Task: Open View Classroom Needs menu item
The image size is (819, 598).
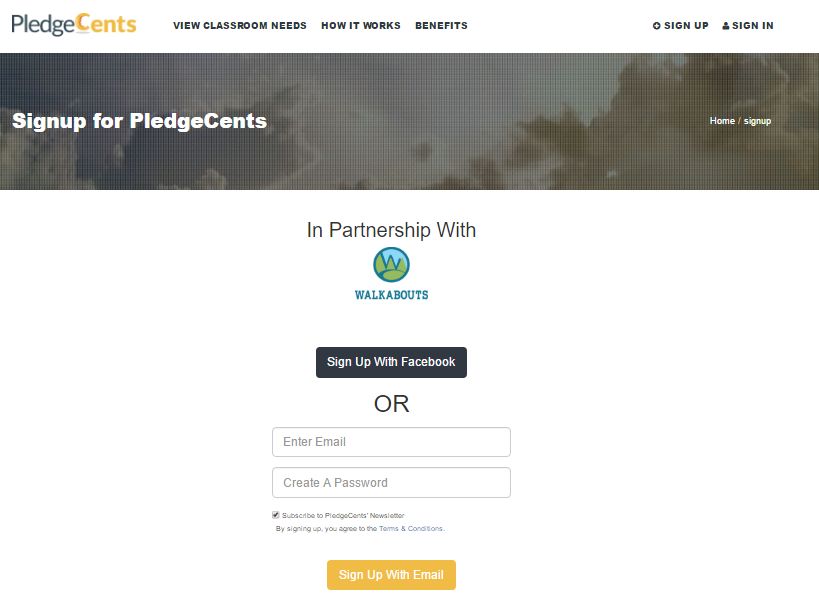Action: [240, 26]
